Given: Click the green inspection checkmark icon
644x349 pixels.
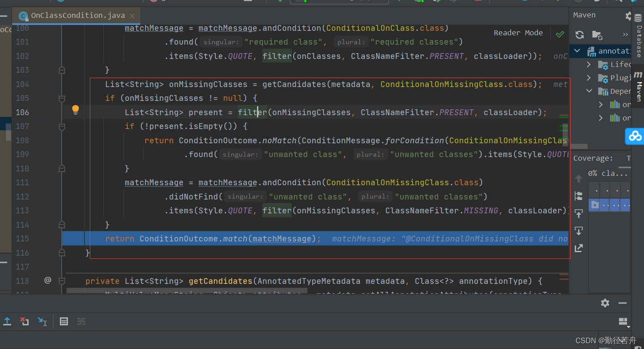Looking at the screenshot, I should coord(560,33).
